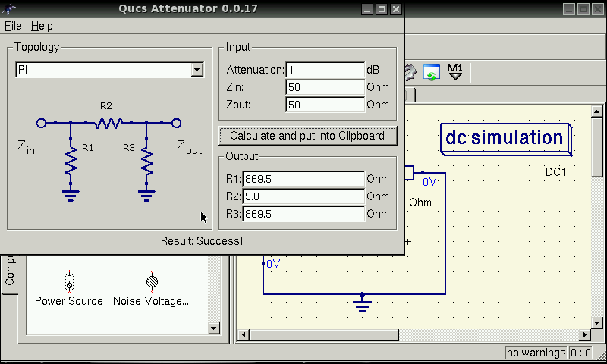Select the Noise Voltage component
Screen dimensions: 607x364
(151, 288)
